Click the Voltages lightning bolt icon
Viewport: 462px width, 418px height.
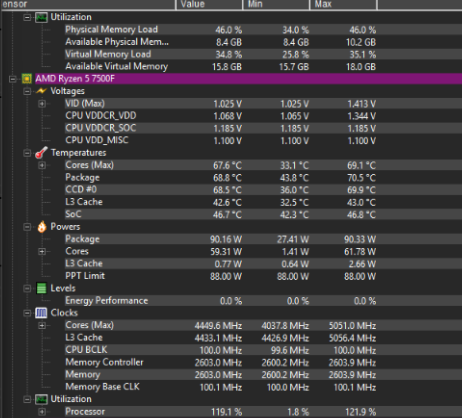[x=41, y=91]
